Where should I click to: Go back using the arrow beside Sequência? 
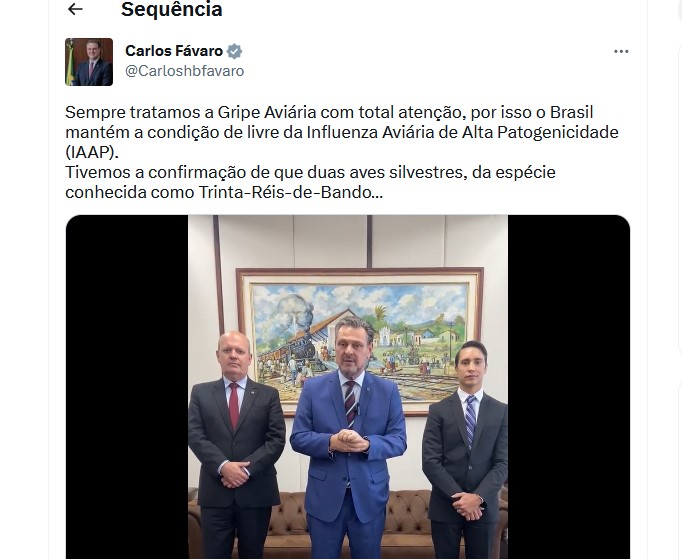click(x=75, y=9)
